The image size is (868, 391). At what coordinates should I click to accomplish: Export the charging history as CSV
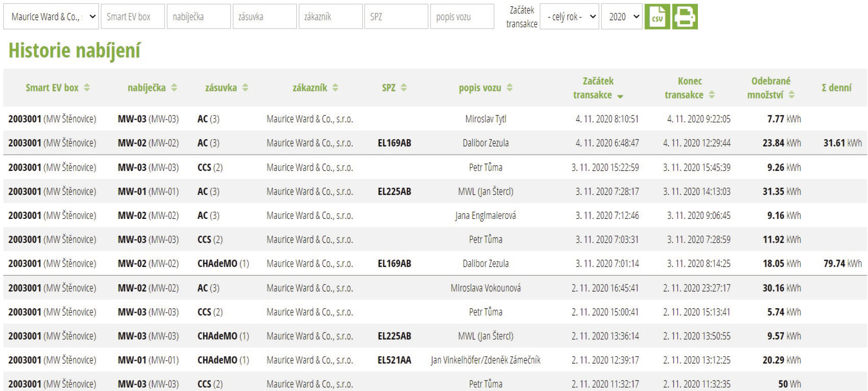pos(657,16)
